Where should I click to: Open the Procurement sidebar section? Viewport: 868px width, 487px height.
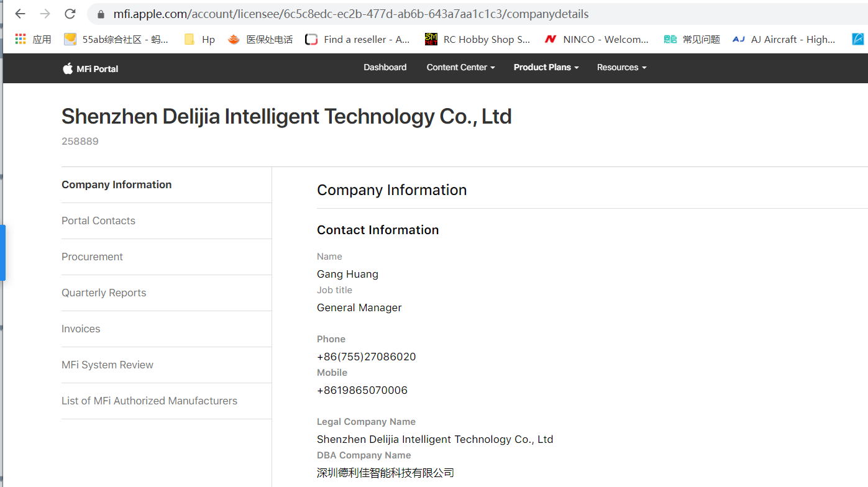pos(92,257)
